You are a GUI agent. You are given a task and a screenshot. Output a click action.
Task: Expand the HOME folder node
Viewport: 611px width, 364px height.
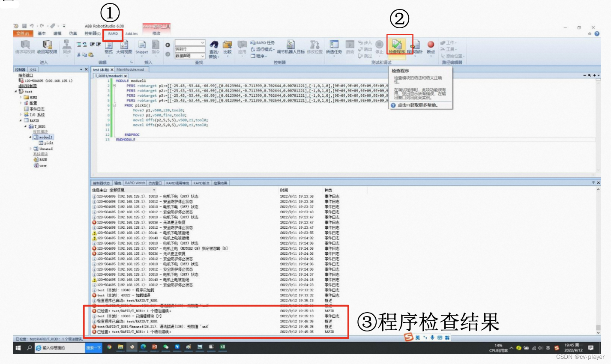[20, 97]
